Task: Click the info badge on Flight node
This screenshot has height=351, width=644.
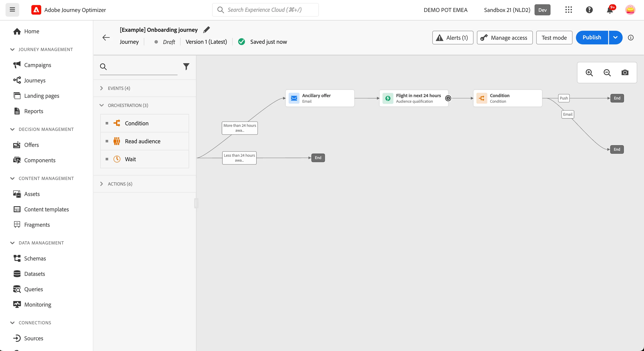Action: 448,98
